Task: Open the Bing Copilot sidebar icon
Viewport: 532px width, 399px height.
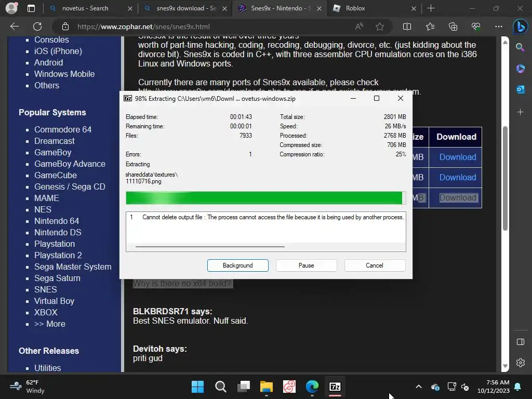Action: 520,26
